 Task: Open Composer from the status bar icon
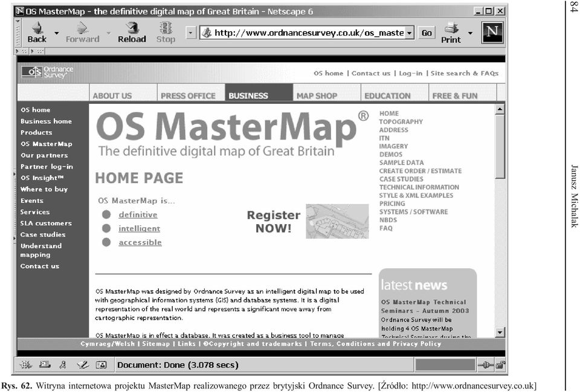pos(83,365)
